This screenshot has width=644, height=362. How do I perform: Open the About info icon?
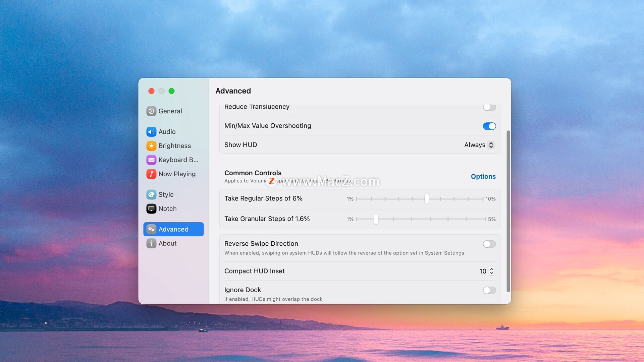pos(151,244)
